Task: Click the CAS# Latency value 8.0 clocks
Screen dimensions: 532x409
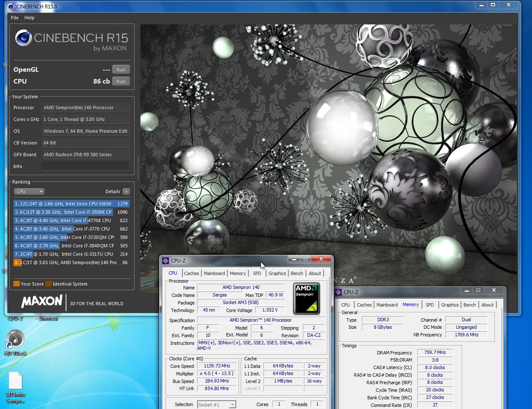Action: [435, 367]
